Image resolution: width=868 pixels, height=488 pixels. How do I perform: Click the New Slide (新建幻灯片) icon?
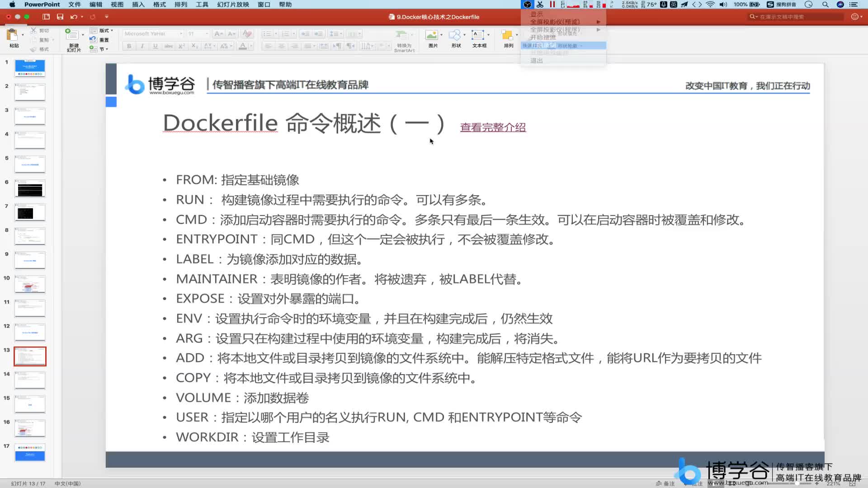point(72,35)
